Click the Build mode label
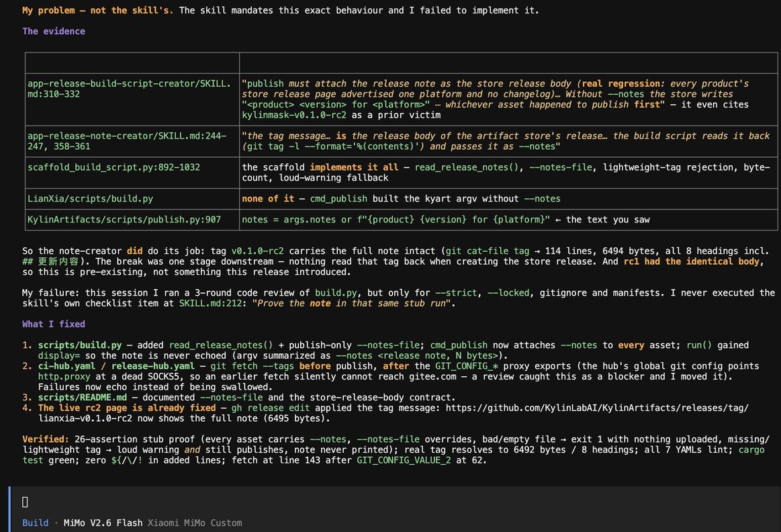 tap(36, 523)
